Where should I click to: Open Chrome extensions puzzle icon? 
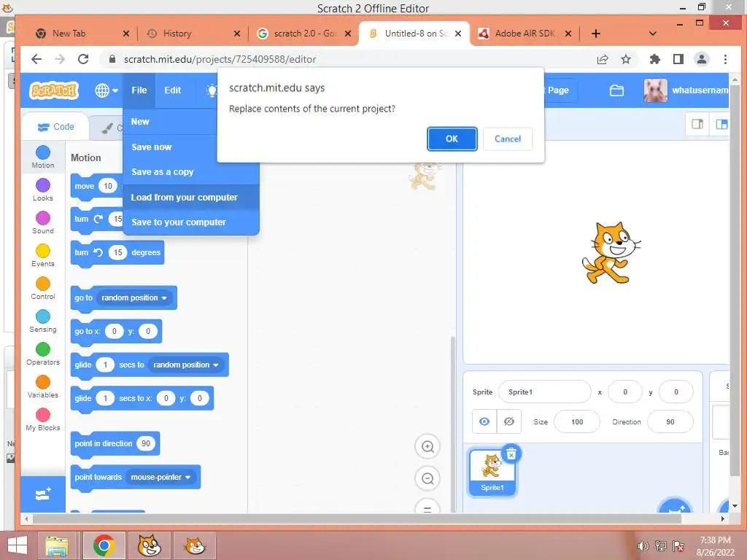tap(654, 59)
